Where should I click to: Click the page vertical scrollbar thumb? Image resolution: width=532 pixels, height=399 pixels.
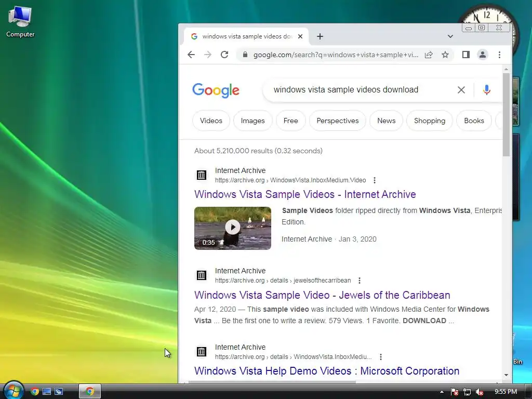[x=506, y=115]
